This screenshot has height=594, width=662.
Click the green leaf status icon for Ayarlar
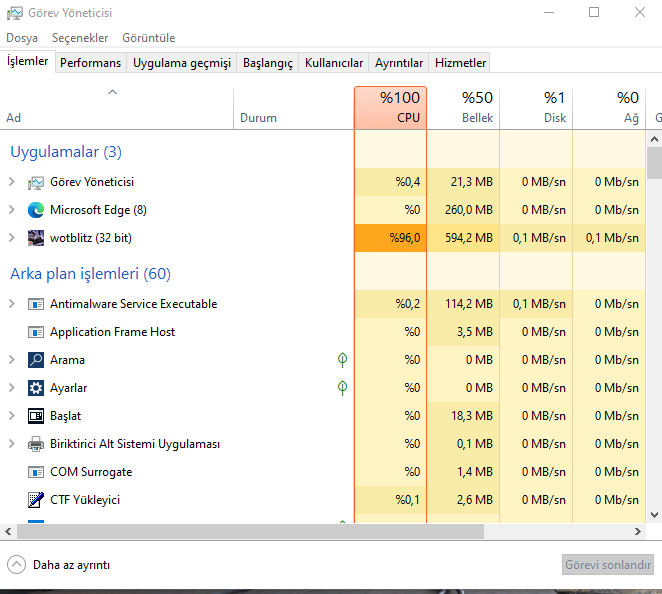point(342,388)
